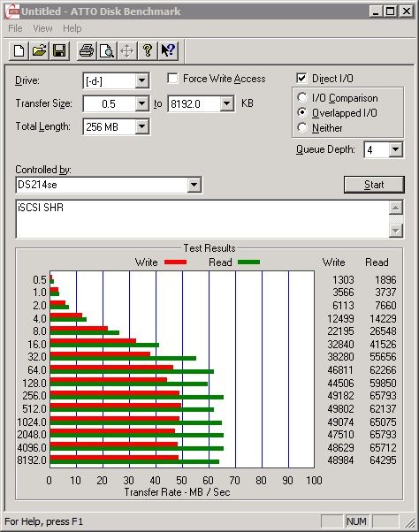The width and height of the screenshot is (419, 532).
Task: Choose the Neither radio option
Action: click(302, 127)
